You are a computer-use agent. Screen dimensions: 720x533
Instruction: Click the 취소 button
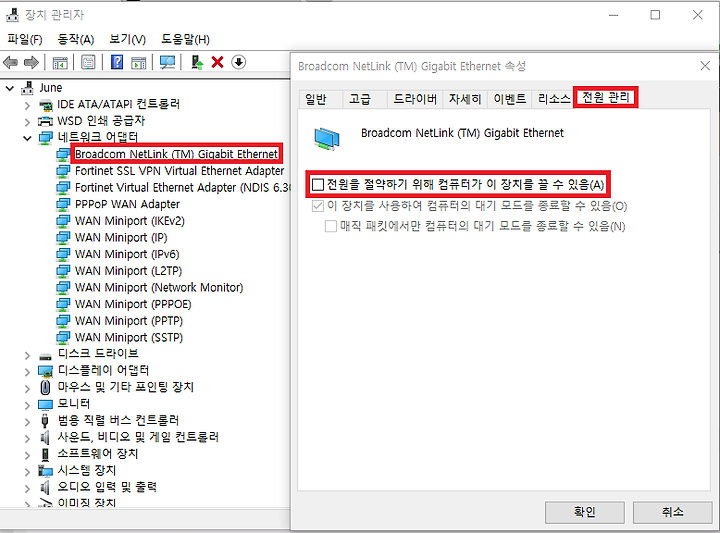tap(673, 512)
